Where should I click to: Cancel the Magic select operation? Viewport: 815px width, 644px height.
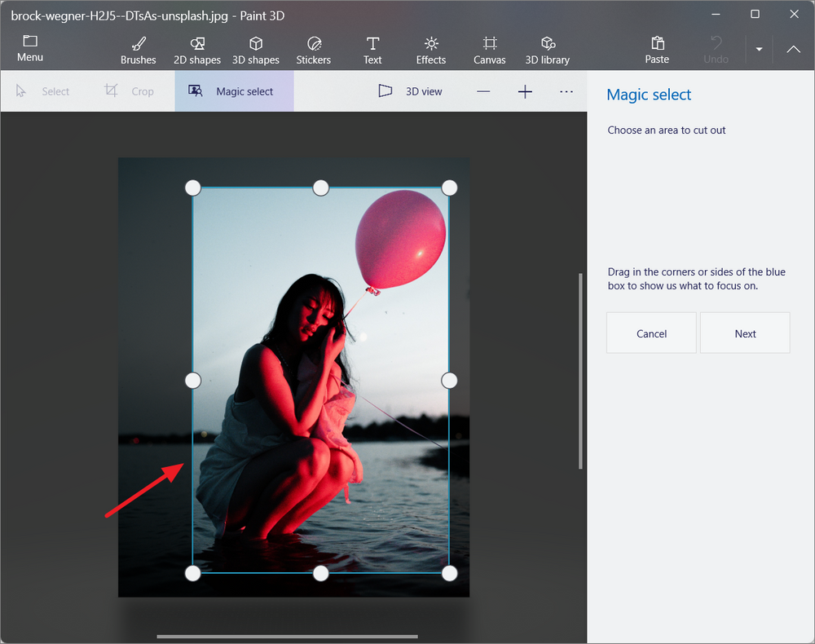tap(651, 333)
